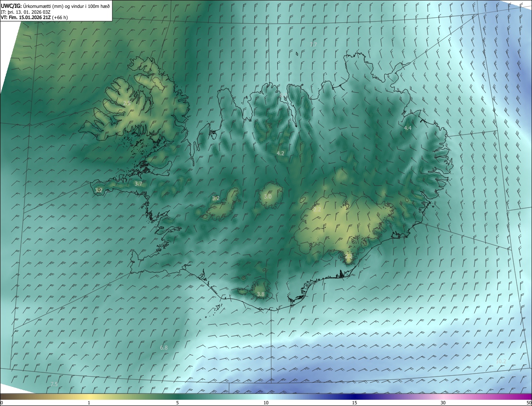Click the 3.0 value label on the map
The width and height of the screenshot is (532, 406).
point(268,196)
